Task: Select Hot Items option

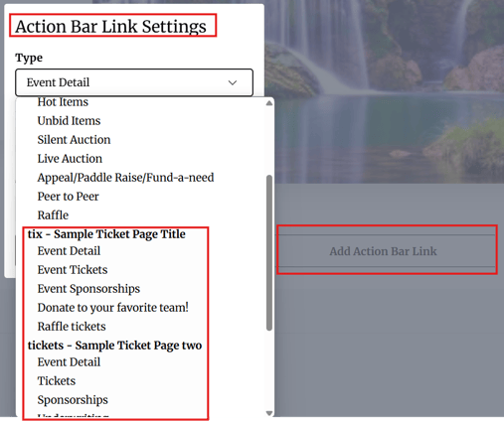Action: [63, 102]
